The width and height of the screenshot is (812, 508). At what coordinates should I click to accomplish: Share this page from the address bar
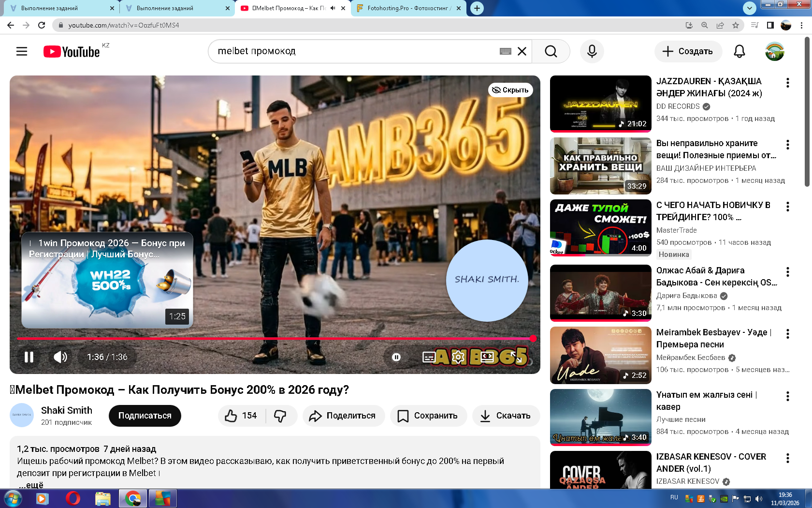pyautogui.click(x=720, y=25)
